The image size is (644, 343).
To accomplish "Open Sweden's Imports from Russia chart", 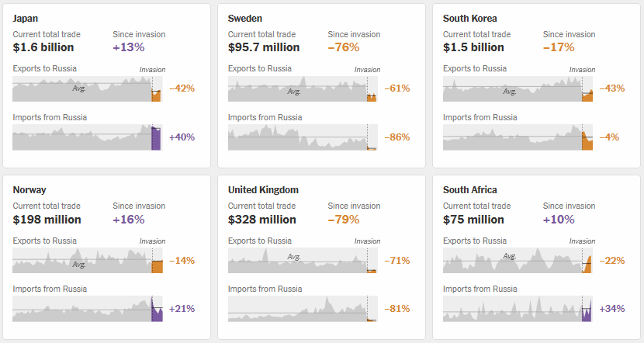I will 302,137.
